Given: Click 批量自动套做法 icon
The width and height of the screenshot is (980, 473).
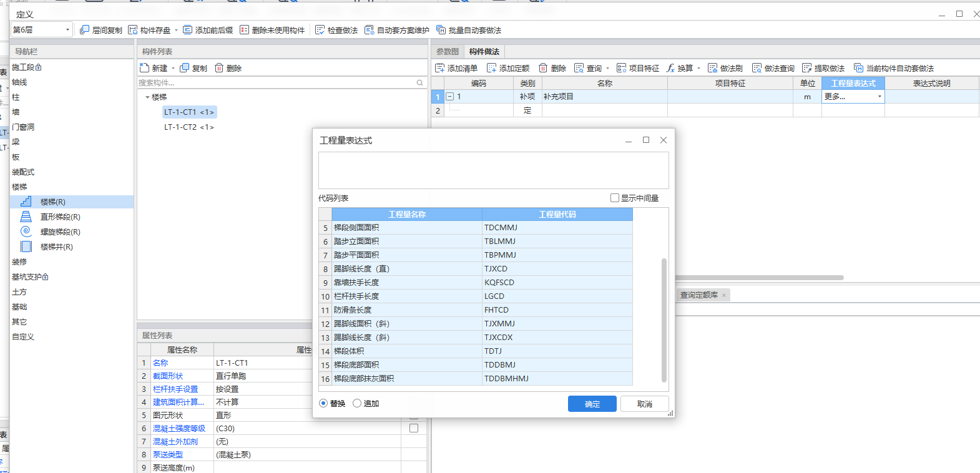Looking at the screenshot, I should pyautogui.click(x=441, y=30).
